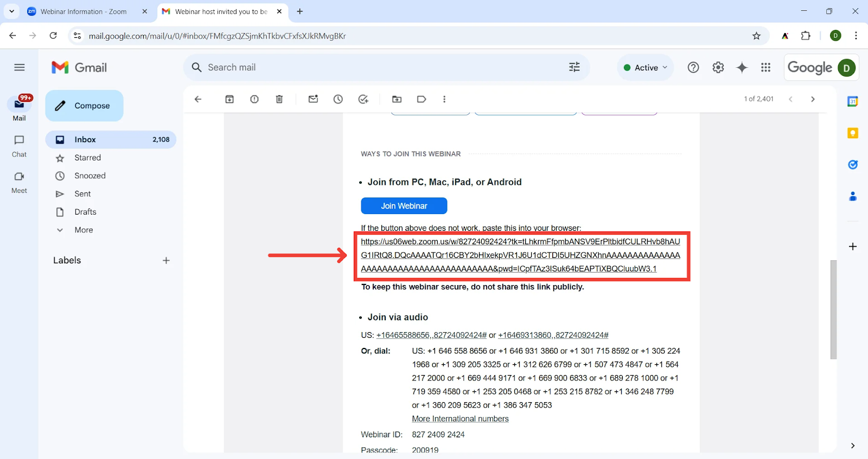The width and height of the screenshot is (868, 459).
Task: Delete the email with the trash icon
Action: [279, 99]
